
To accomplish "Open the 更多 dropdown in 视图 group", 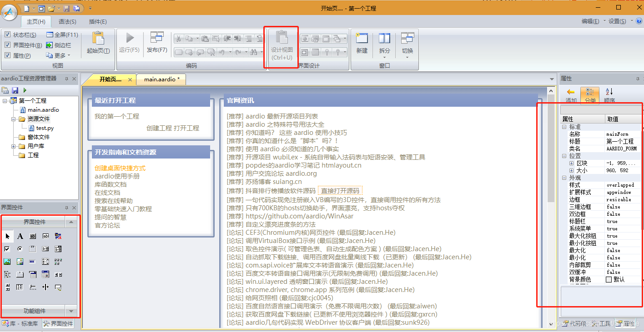I will [59, 56].
